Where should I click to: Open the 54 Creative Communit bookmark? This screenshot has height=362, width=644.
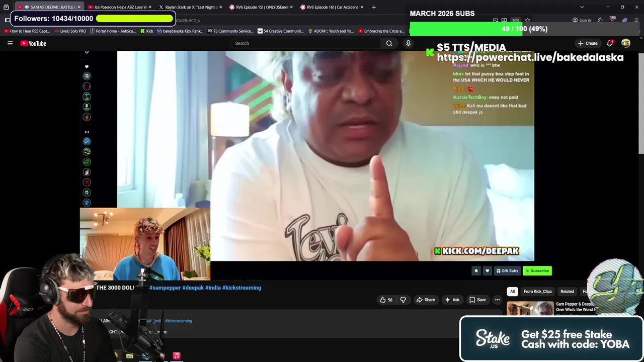click(281, 31)
